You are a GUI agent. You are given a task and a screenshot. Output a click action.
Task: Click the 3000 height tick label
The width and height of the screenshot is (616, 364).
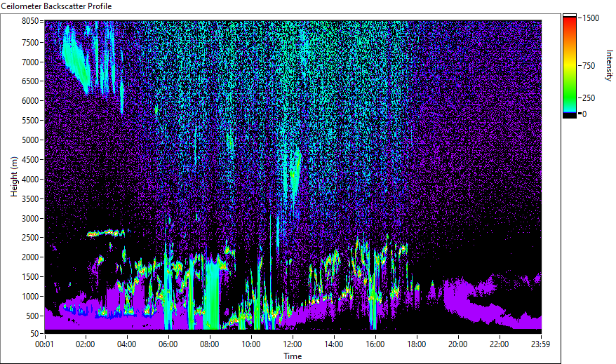point(30,219)
